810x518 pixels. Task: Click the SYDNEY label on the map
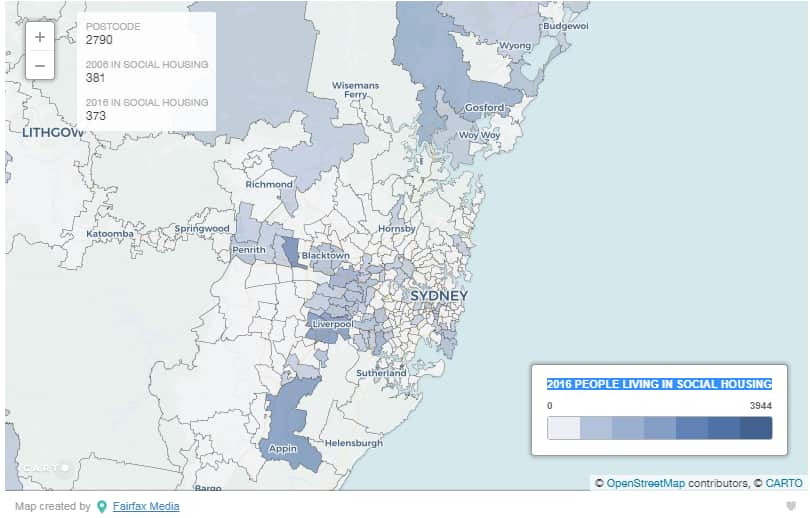tap(438, 297)
